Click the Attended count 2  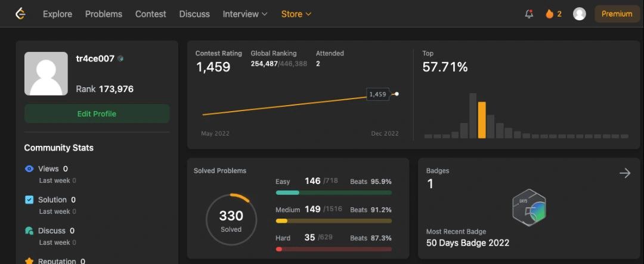pyautogui.click(x=318, y=64)
